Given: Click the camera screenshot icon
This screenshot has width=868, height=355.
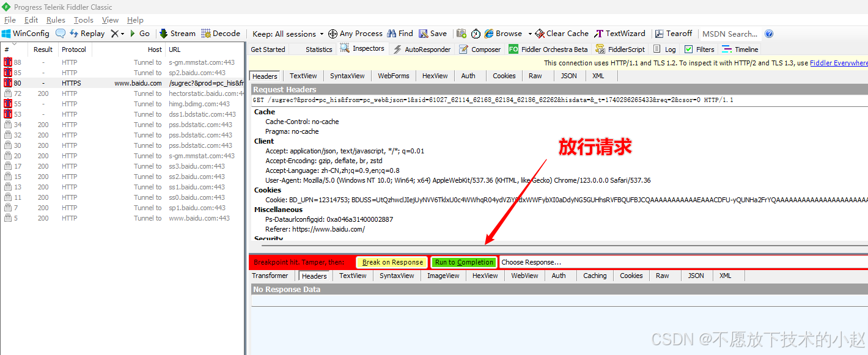Looking at the screenshot, I should point(462,34).
